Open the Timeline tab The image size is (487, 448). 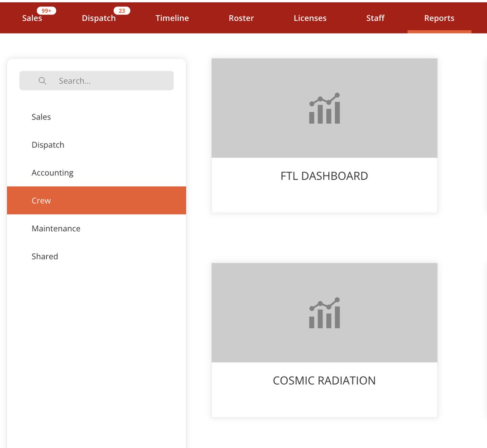coord(172,19)
